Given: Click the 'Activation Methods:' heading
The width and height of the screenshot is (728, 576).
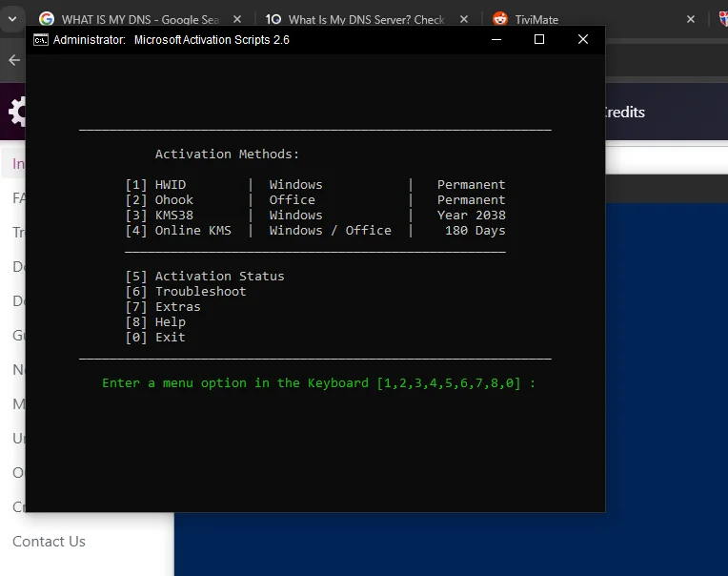Looking at the screenshot, I should [x=227, y=154].
